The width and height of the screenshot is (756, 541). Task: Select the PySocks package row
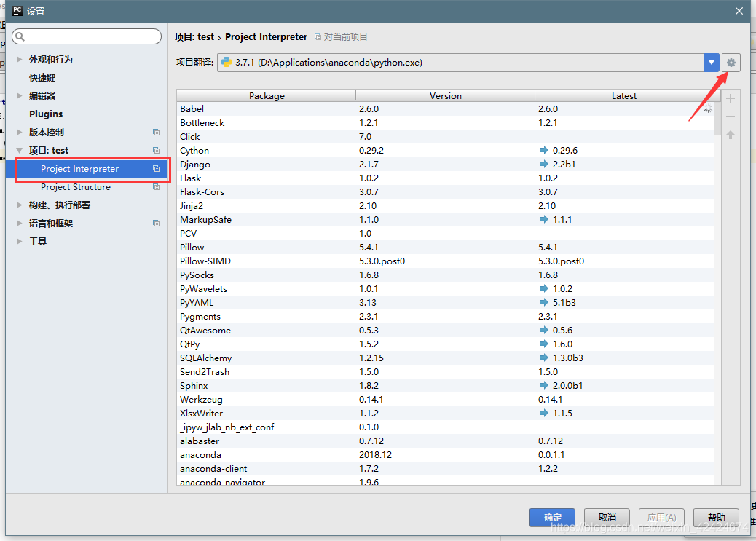[x=446, y=275]
